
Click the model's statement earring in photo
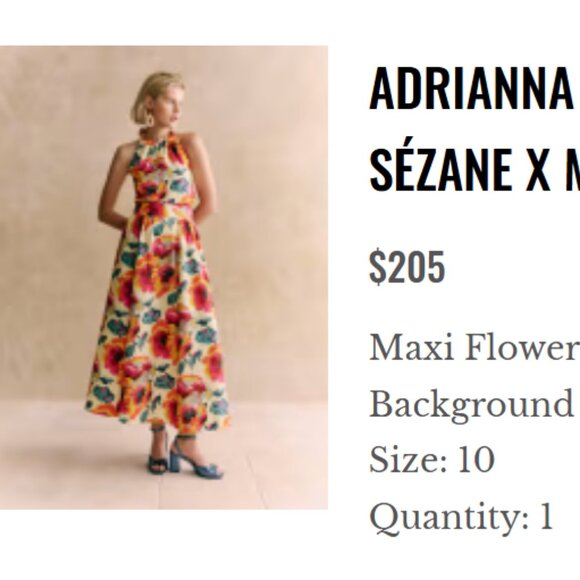tap(152, 119)
